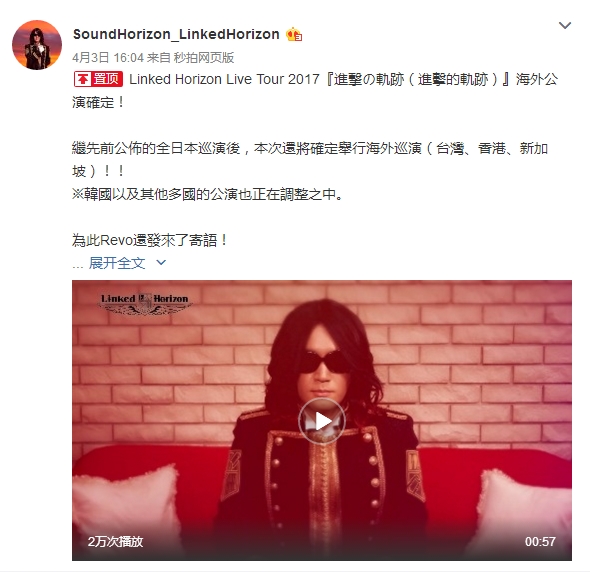Open the 4月3日 16:04 timestamp link

[108, 58]
